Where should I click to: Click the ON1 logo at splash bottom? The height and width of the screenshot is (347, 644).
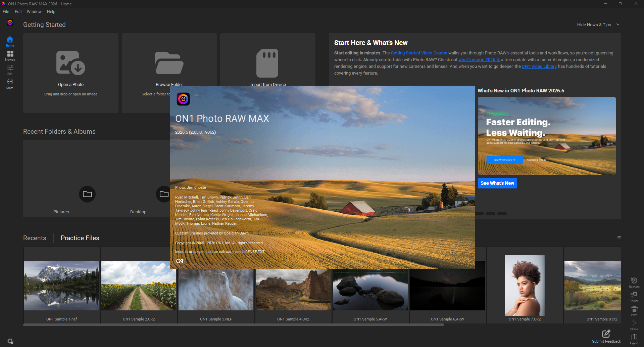(180, 261)
